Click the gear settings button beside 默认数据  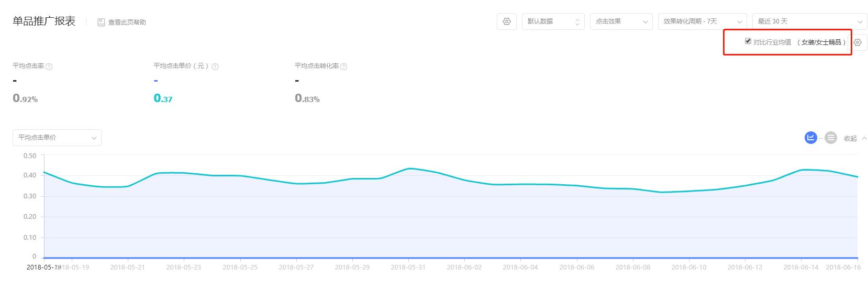(507, 21)
